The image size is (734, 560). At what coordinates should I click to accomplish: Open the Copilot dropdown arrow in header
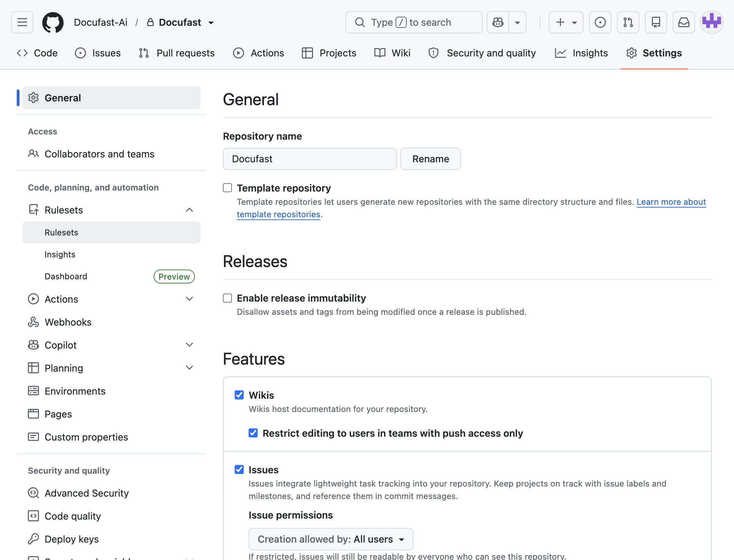pyautogui.click(x=517, y=22)
